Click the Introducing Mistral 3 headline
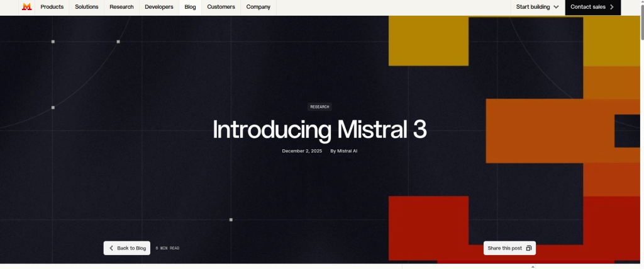This screenshot has width=644, height=269. pos(319,130)
